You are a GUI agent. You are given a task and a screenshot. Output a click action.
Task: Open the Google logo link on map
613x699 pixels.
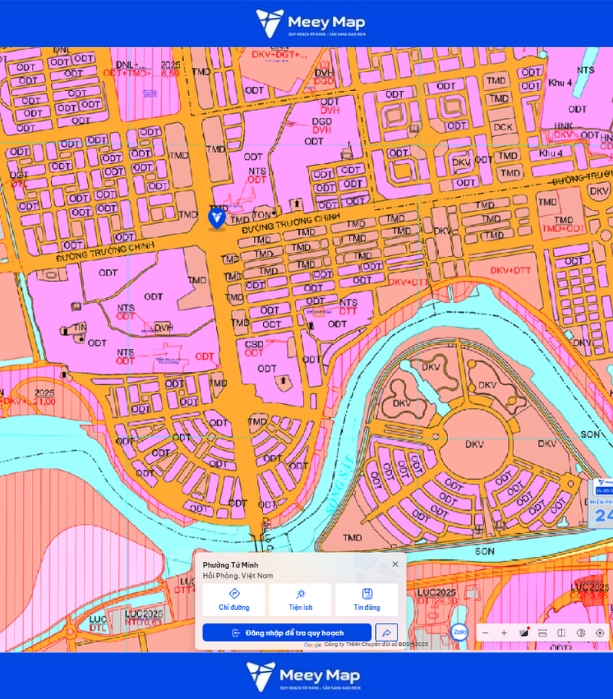[x=313, y=645]
